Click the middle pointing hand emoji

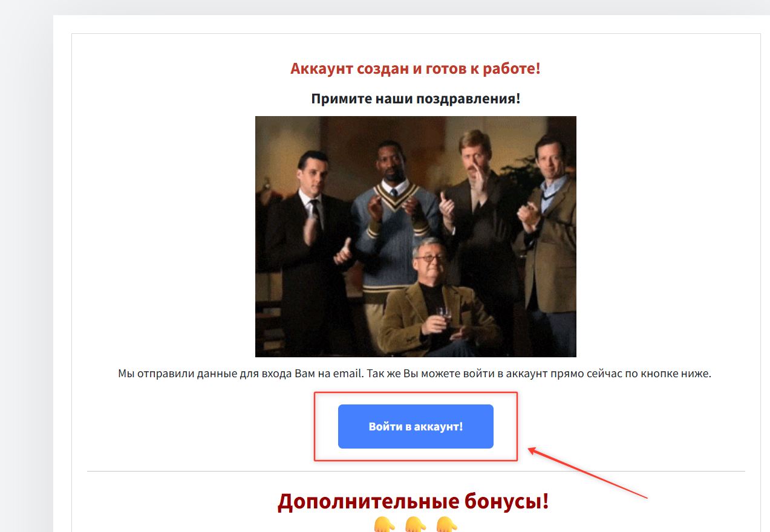click(x=416, y=525)
